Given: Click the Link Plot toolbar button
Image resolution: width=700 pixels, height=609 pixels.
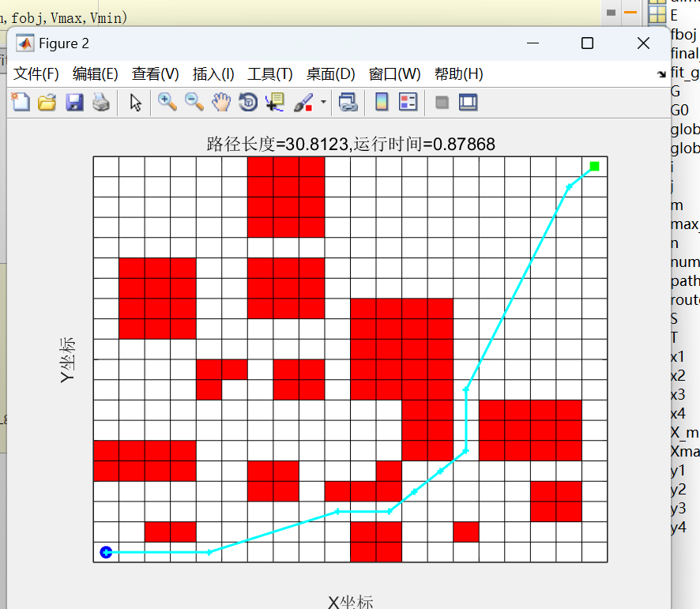Looking at the screenshot, I should tap(348, 102).
